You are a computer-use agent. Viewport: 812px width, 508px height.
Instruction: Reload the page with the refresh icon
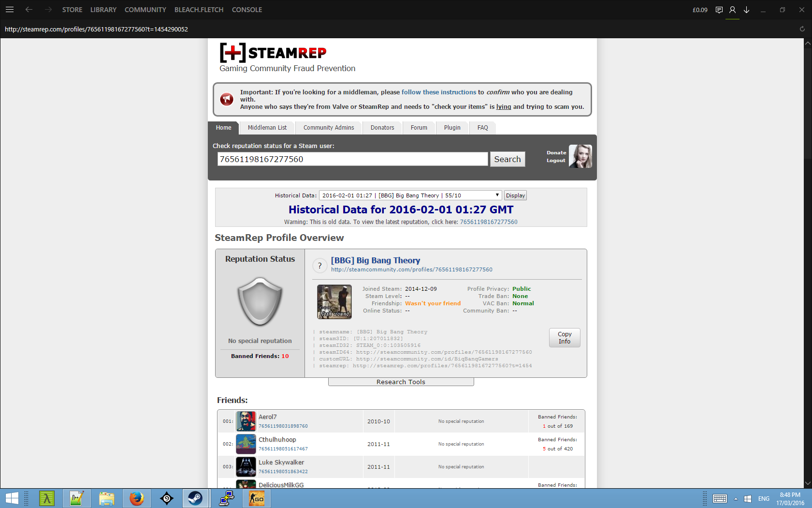802,29
